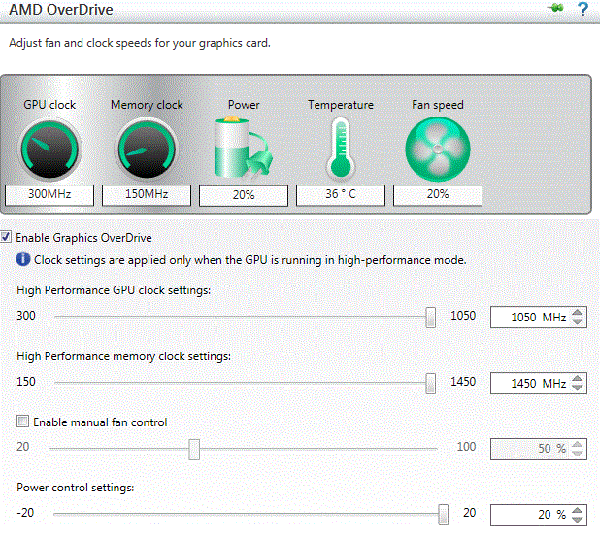Click the power control percent spinner arrows

tap(578, 514)
